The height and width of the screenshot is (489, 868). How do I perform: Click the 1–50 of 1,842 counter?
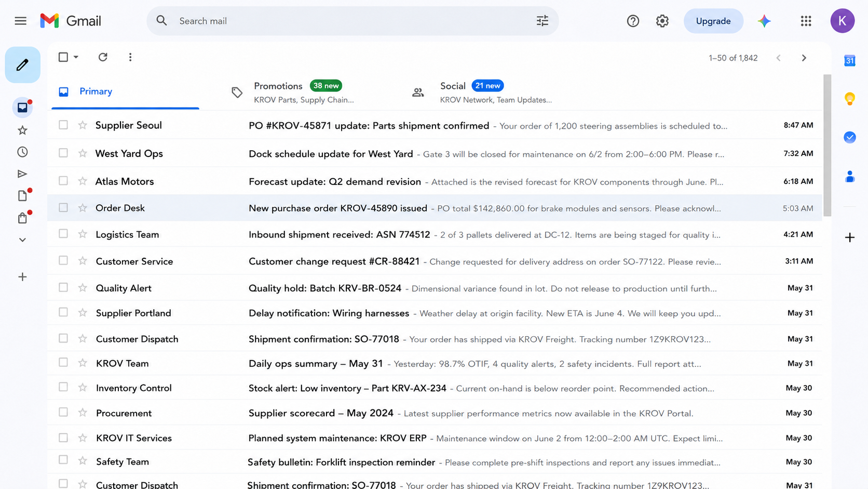(x=733, y=58)
